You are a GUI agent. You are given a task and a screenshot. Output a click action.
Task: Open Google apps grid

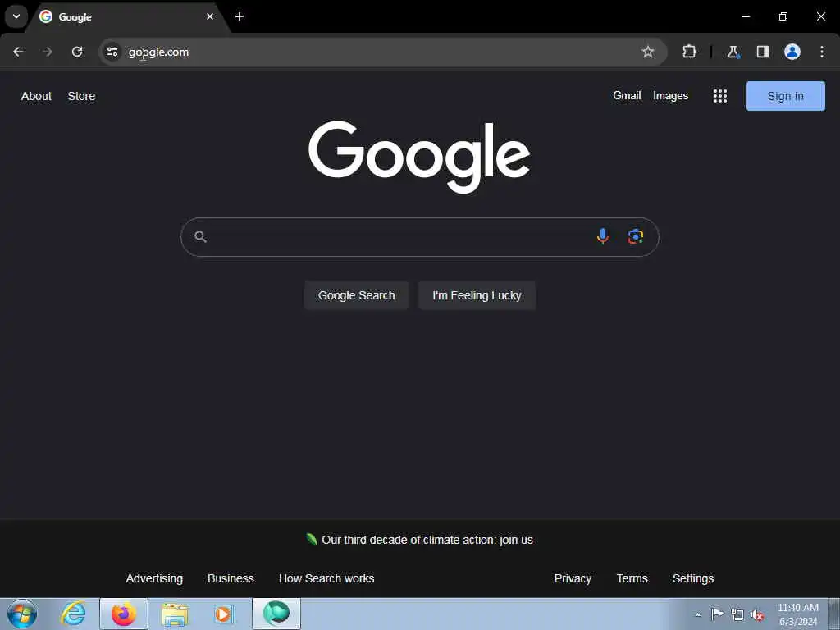point(720,96)
